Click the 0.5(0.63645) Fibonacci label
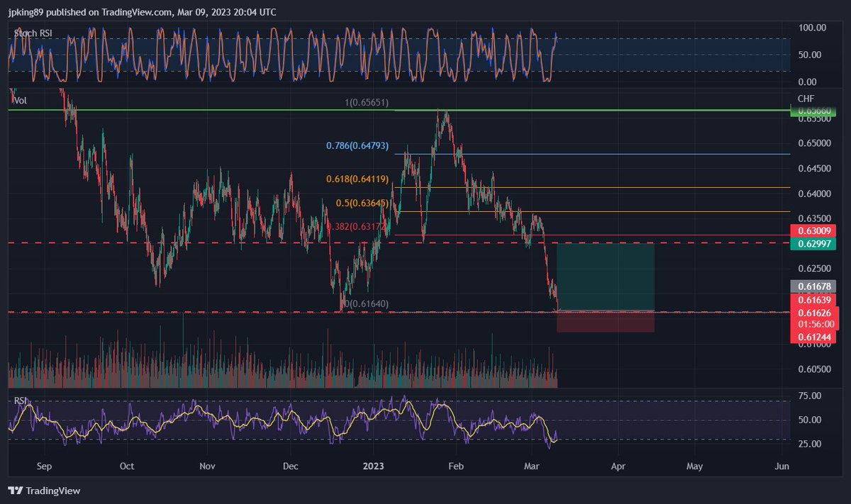Viewport: 851px width, 504px height. pos(362,203)
